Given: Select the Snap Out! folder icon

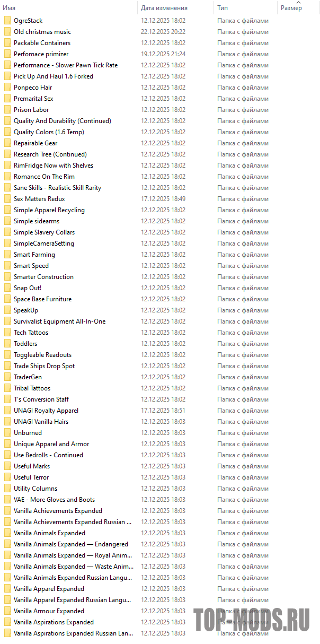Looking at the screenshot, I should 7,288.
